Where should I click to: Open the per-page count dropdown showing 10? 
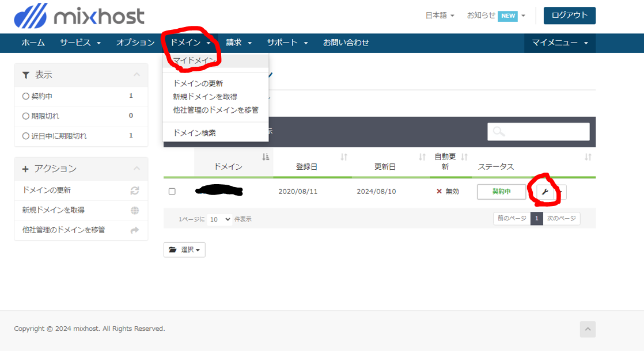click(219, 219)
